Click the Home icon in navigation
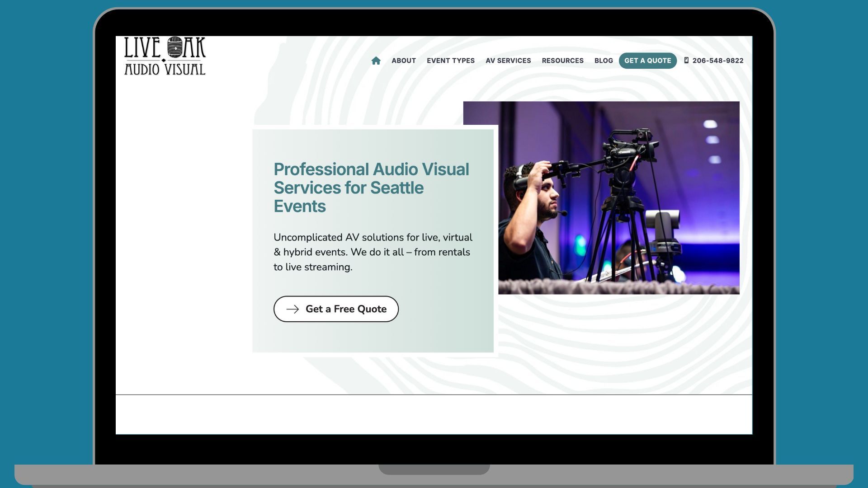This screenshot has width=868, height=488. pyautogui.click(x=376, y=61)
